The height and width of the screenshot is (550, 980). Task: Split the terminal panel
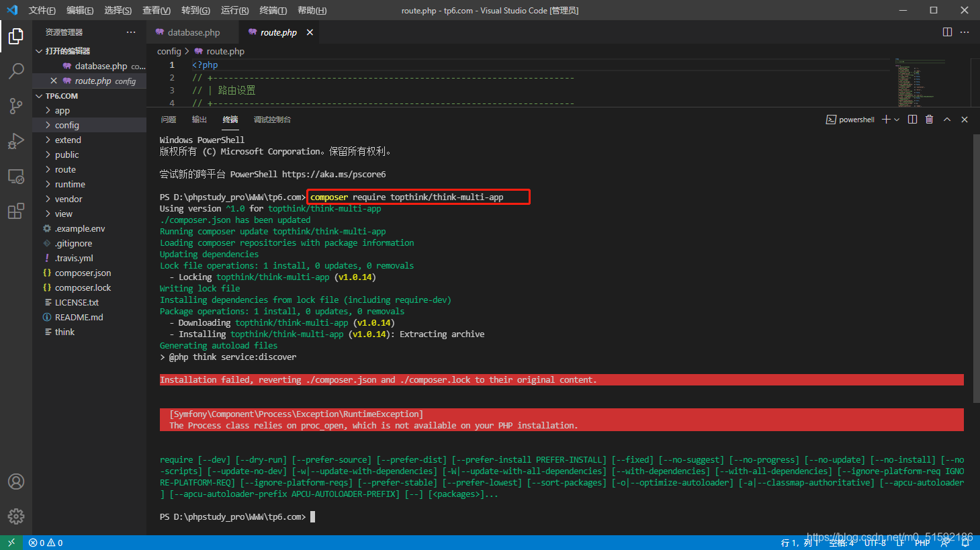[912, 120]
